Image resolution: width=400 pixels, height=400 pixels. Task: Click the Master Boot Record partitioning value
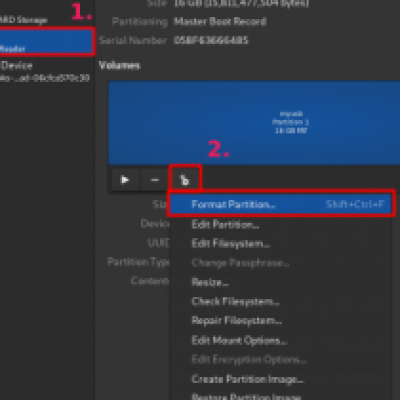(220, 22)
